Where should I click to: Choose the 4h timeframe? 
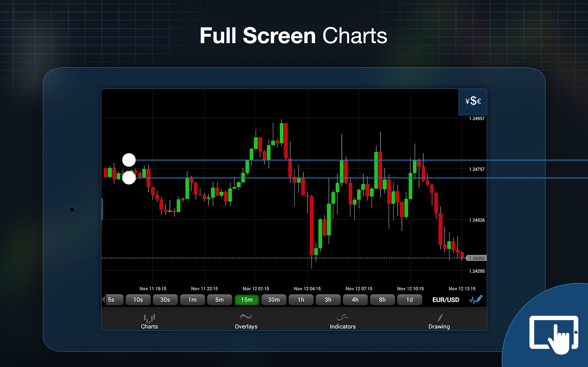tap(355, 300)
